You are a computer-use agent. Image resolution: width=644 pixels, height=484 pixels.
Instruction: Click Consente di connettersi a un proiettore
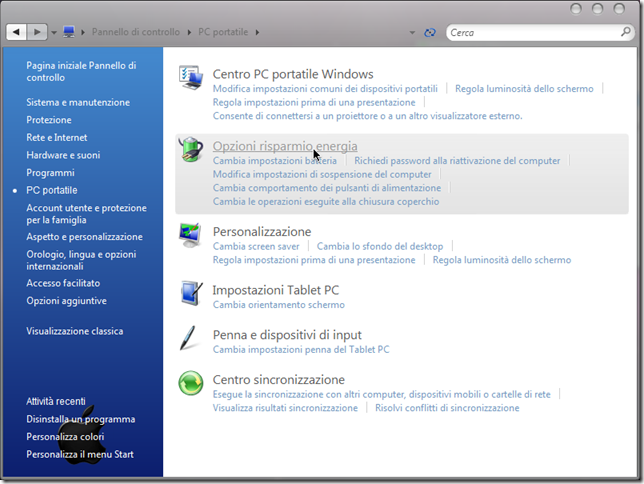(368, 116)
